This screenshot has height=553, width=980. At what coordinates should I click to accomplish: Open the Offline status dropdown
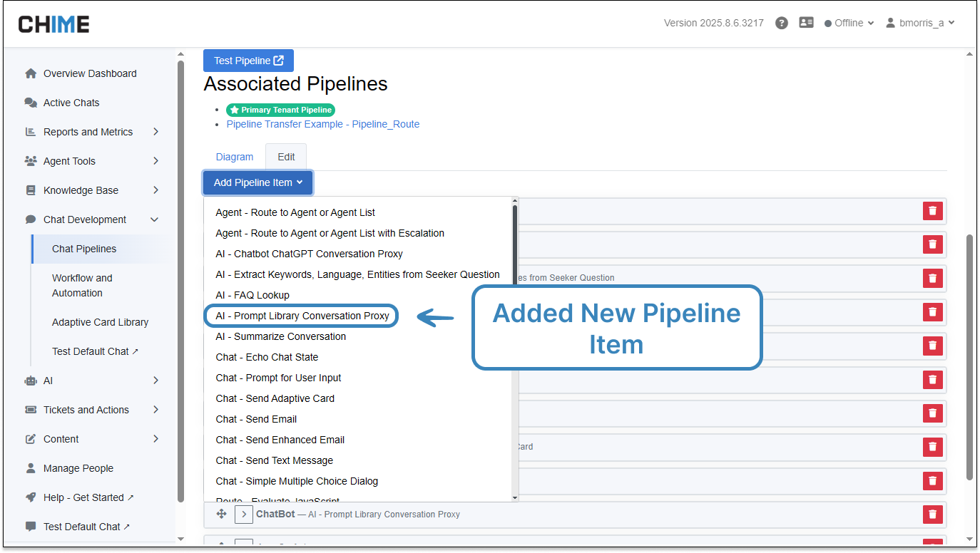point(849,23)
